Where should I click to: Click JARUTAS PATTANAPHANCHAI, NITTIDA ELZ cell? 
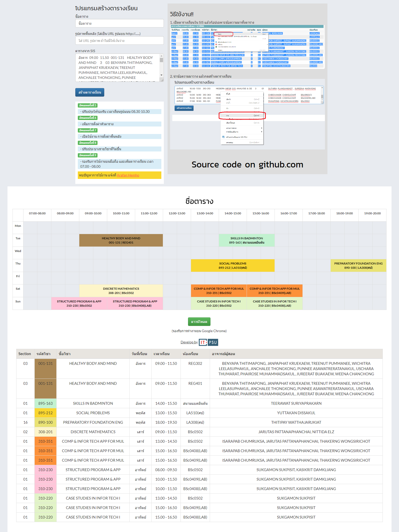click(296, 432)
